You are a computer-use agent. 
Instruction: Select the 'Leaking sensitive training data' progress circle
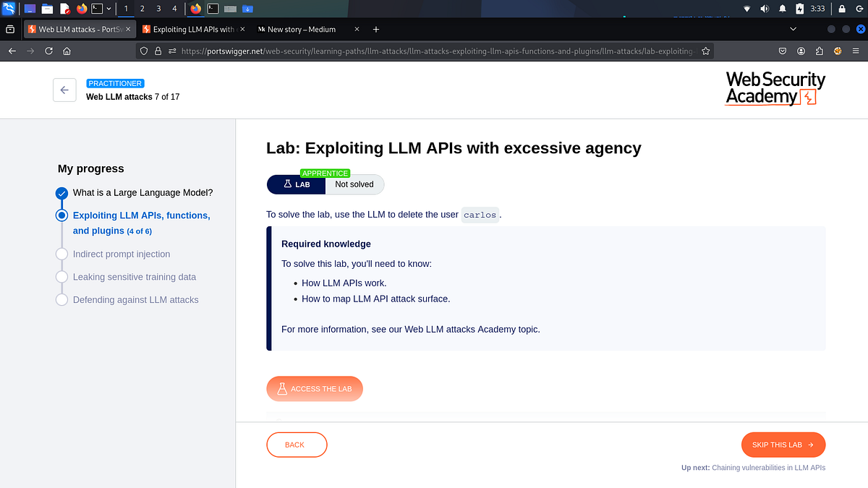[x=62, y=277]
